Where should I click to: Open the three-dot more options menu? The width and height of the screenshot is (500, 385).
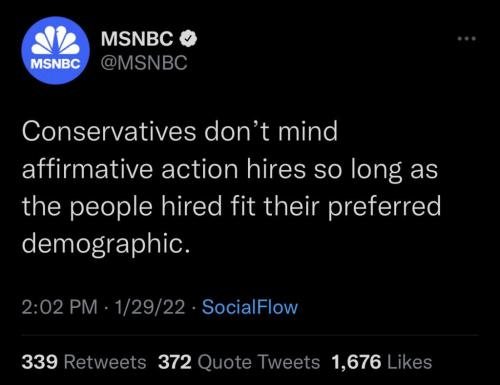pyautogui.click(x=467, y=39)
